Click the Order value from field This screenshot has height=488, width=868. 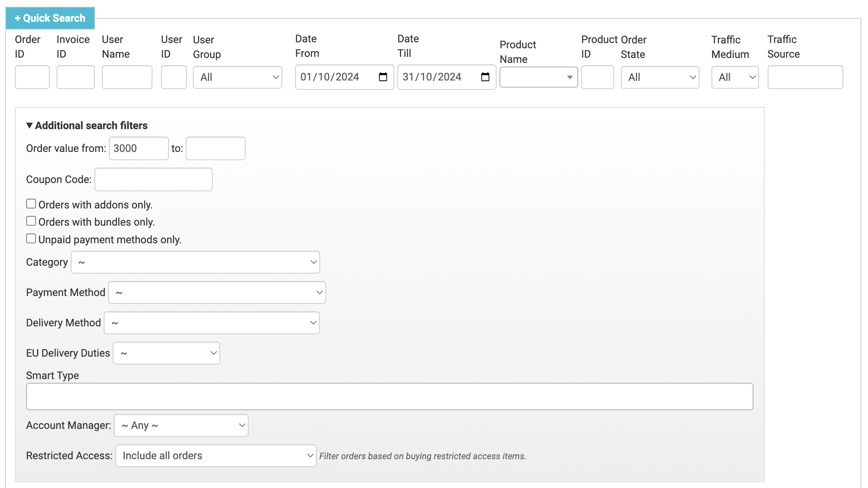139,149
